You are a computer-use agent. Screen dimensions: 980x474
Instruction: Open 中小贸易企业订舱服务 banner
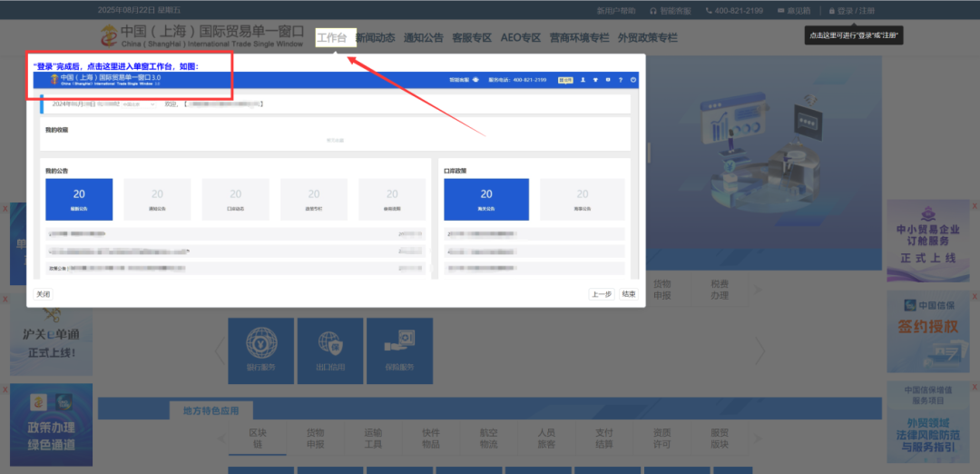(928, 241)
